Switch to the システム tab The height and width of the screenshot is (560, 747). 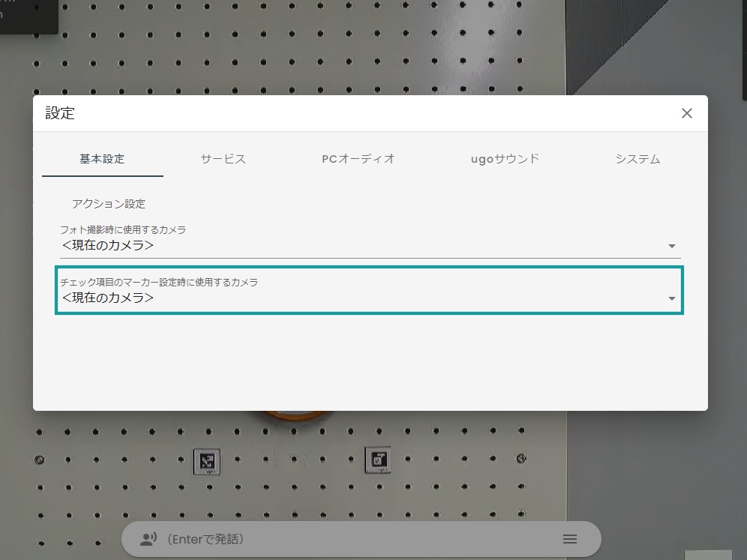click(637, 159)
